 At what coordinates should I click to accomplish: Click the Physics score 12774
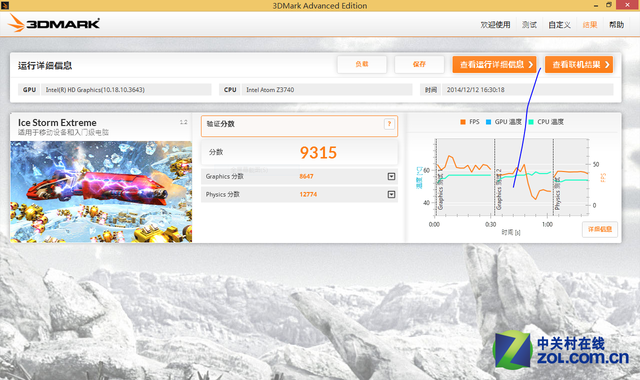[x=308, y=194]
